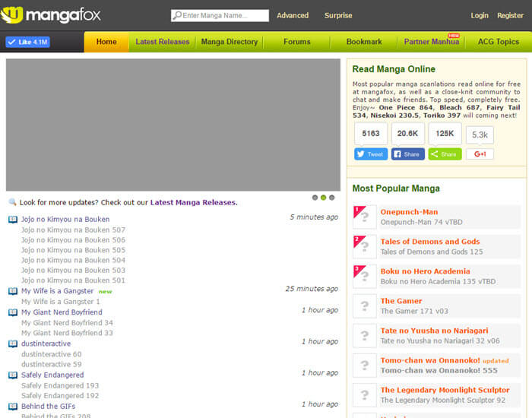532x418 pixels.
Task: Open the Partner Manhua tab
Action: click(431, 42)
